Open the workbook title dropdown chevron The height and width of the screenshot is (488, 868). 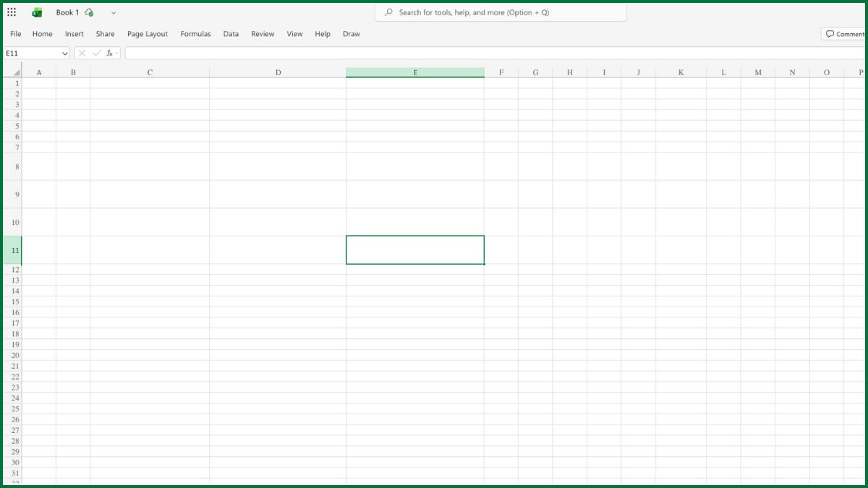click(x=113, y=12)
